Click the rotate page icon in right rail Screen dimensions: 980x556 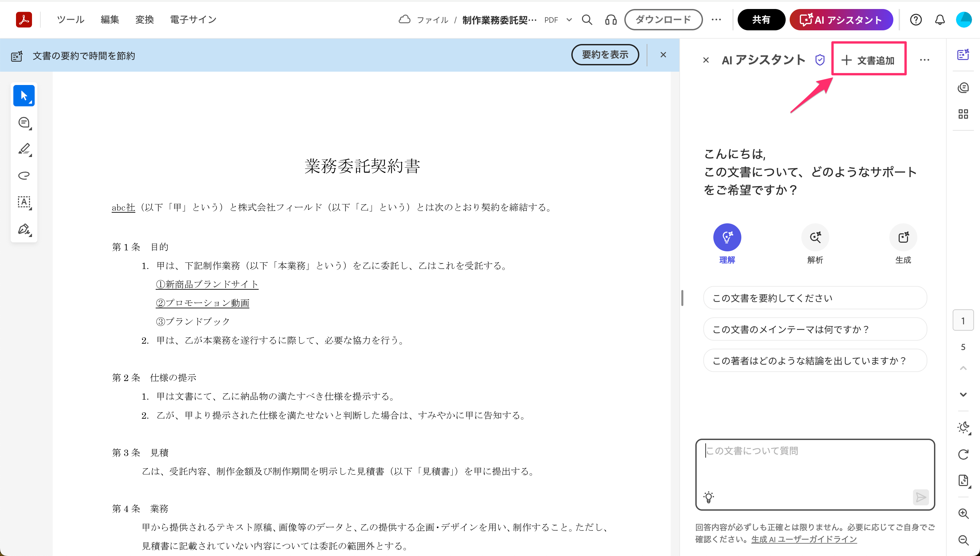(x=963, y=454)
